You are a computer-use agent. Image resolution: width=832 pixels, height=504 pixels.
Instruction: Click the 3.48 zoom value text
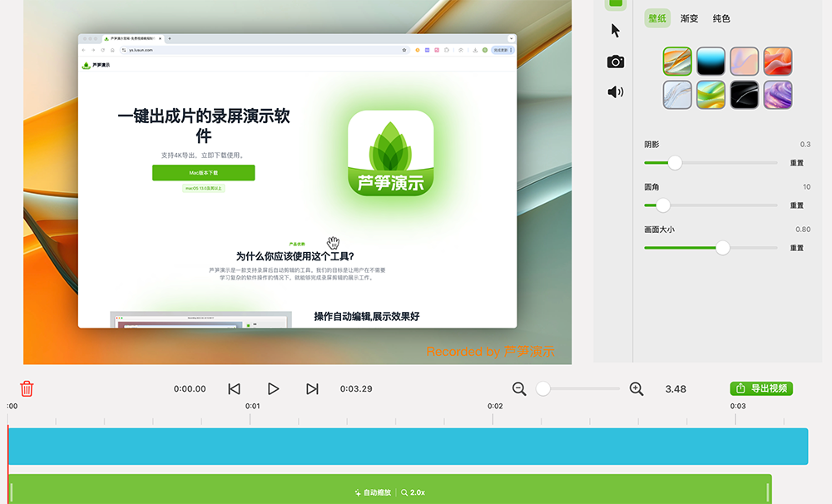point(676,389)
